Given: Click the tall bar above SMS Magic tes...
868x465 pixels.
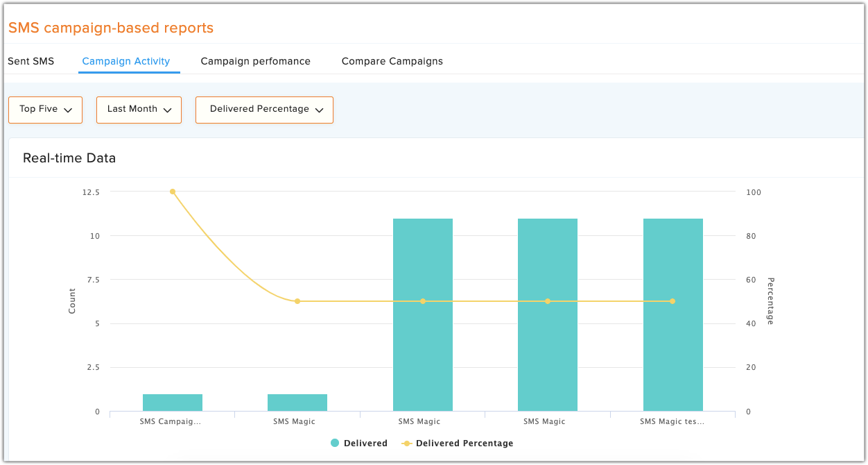Looking at the screenshot, I should tap(672, 315).
